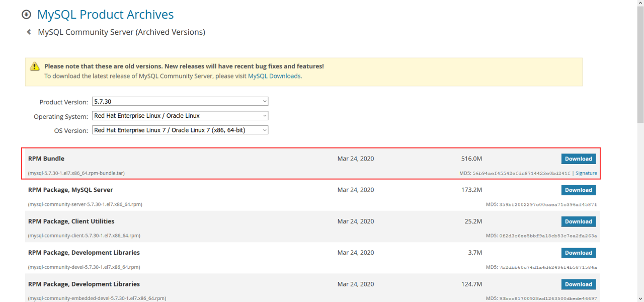Click the back arrow beside MySQL Community Server
The width and height of the screenshot is (644, 302).
click(x=29, y=32)
